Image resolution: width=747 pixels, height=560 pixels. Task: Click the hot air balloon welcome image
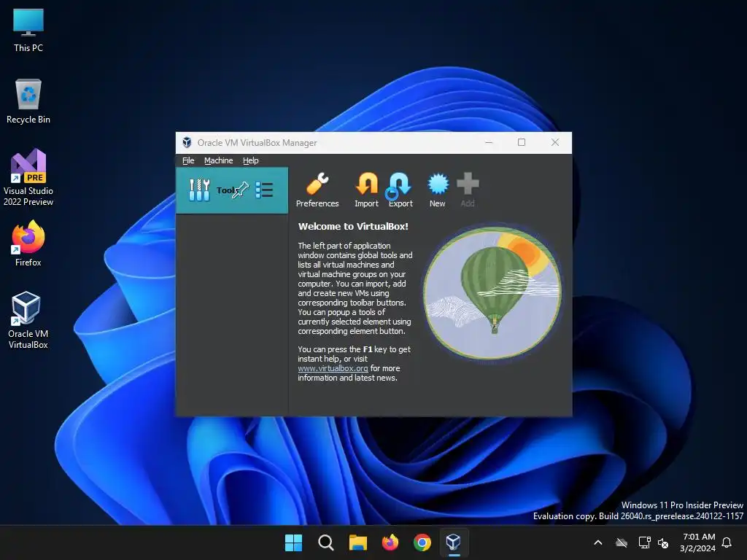point(492,293)
